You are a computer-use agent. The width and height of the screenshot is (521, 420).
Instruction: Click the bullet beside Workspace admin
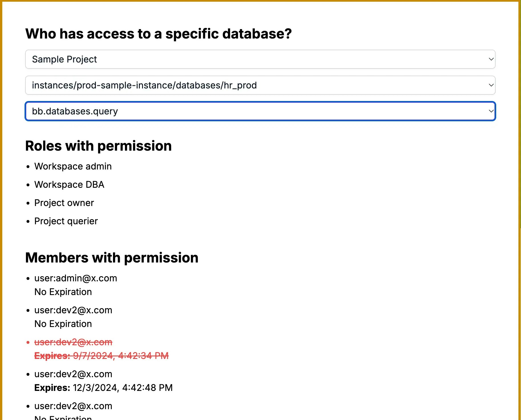pyautogui.click(x=28, y=166)
